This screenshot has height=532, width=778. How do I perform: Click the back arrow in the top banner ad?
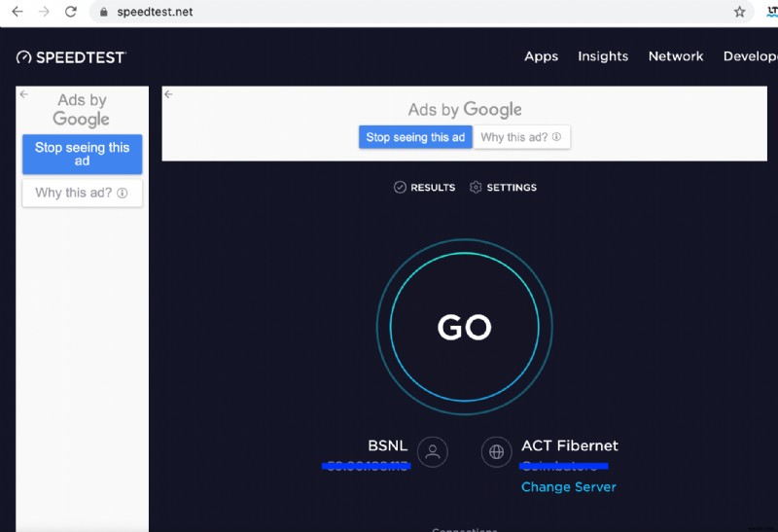(x=168, y=94)
